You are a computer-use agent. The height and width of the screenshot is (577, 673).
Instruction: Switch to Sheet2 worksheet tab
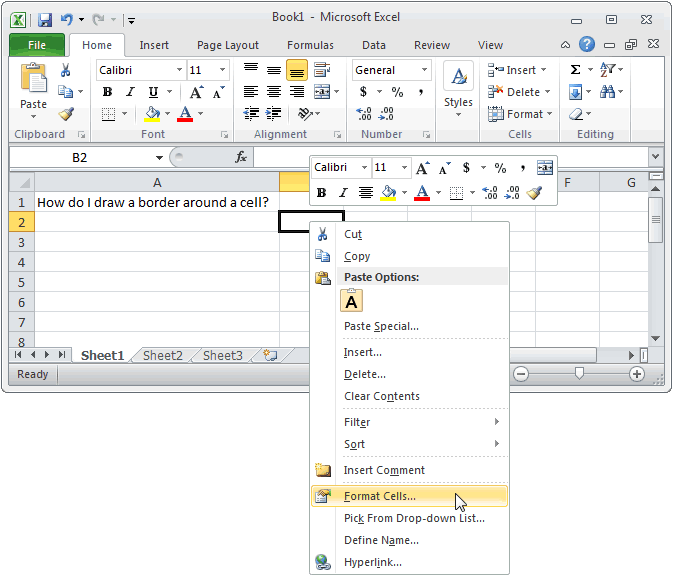(163, 355)
